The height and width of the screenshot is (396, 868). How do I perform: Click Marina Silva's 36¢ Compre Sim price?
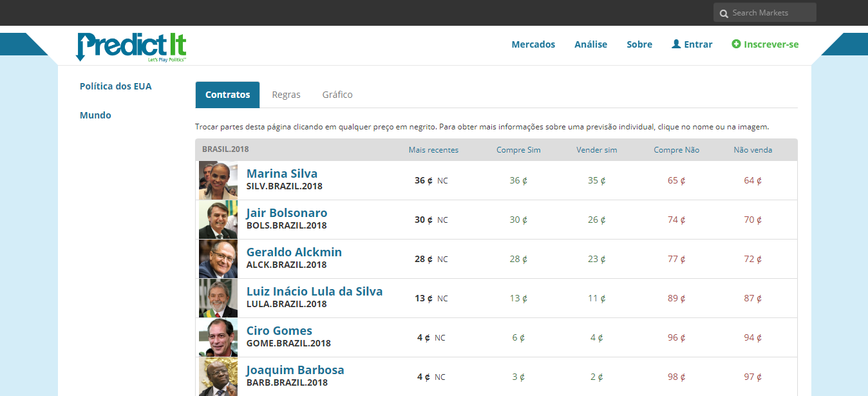click(518, 180)
